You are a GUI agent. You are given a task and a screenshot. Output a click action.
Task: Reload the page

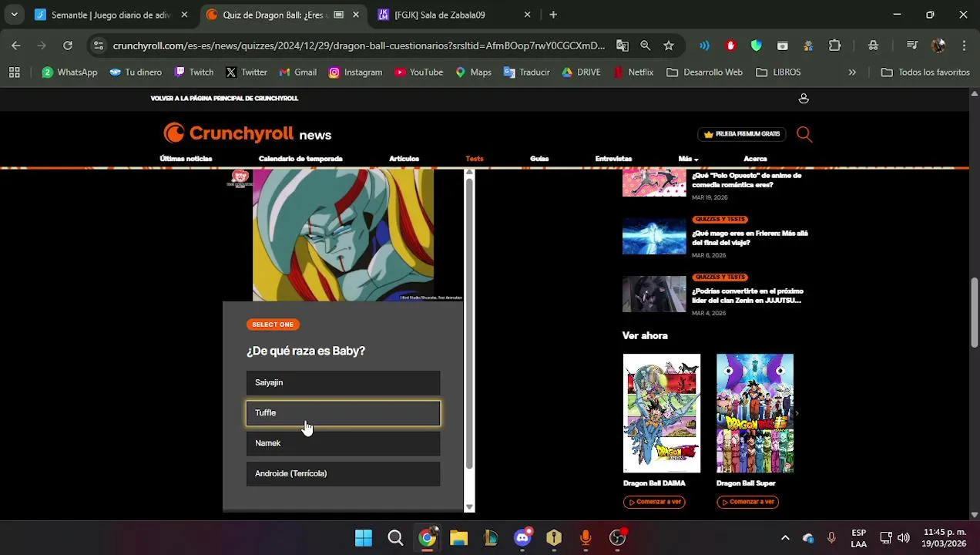[x=68, y=45]
